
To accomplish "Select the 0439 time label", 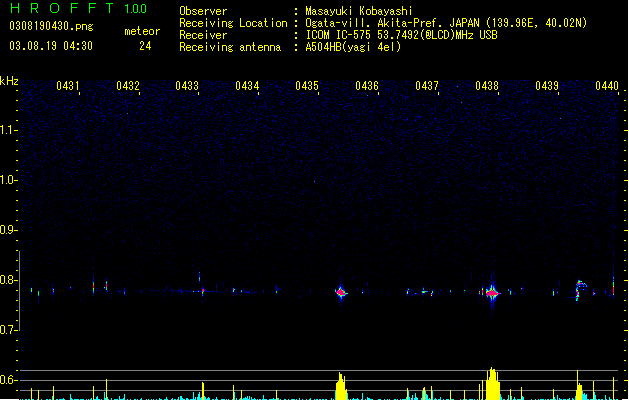I will [547, 86].
